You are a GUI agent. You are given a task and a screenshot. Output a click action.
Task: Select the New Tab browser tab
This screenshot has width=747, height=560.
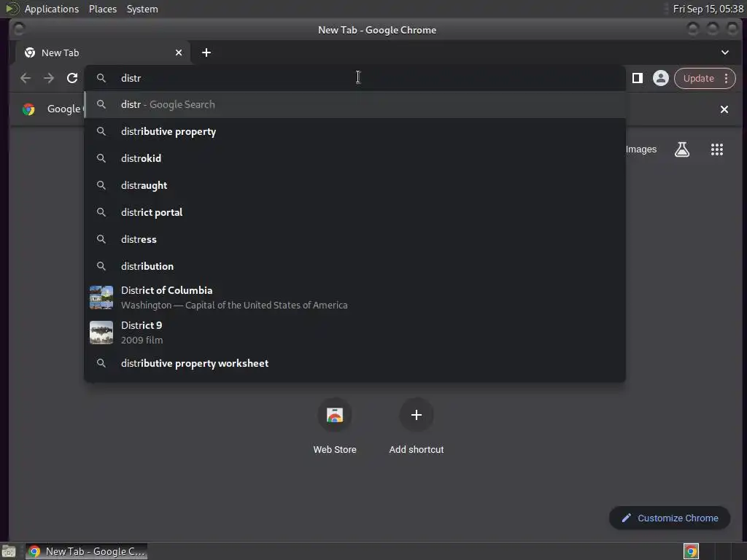[103, 52]
